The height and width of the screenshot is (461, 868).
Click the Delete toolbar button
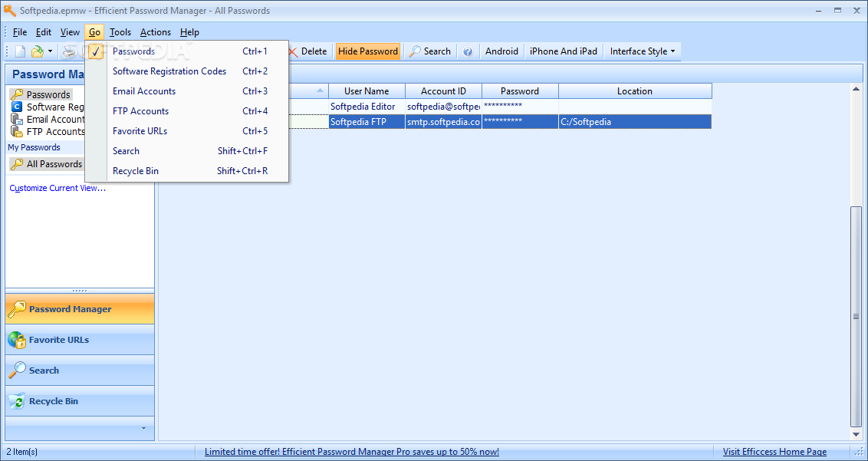(307, 51)
